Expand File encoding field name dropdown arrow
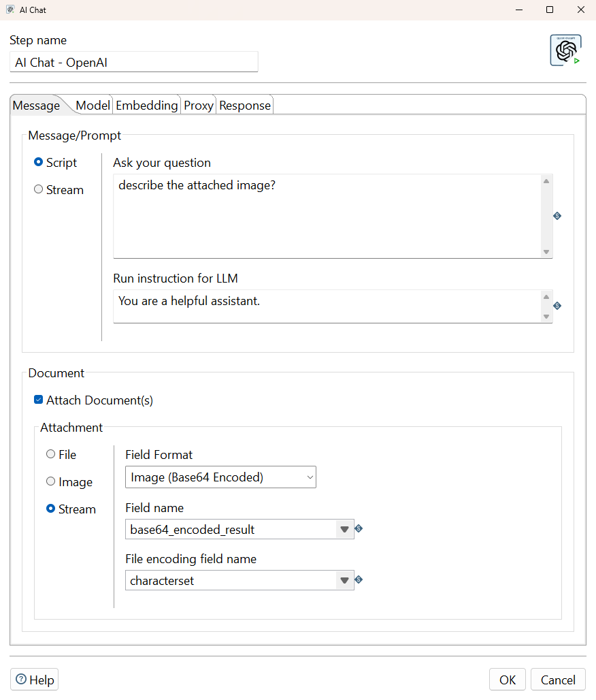Image resolution: width=596 pixels, height=700 pixels. tap(344, 580)
